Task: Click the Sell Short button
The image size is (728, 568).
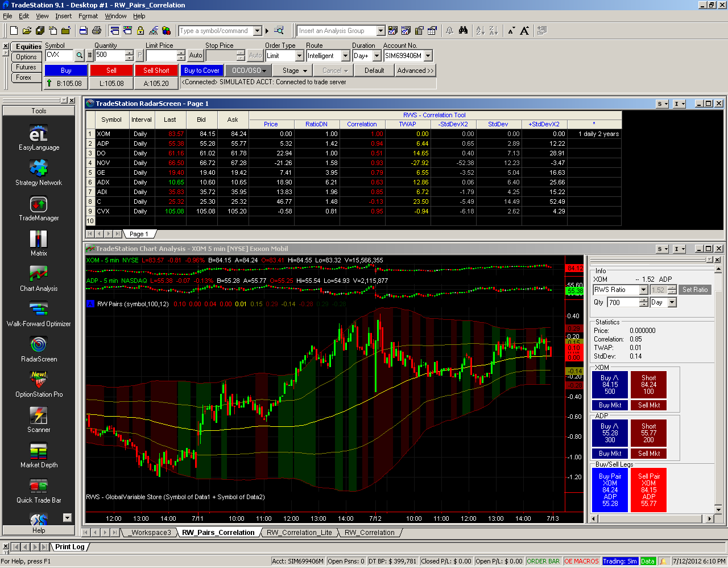Action: coord(156,71)
